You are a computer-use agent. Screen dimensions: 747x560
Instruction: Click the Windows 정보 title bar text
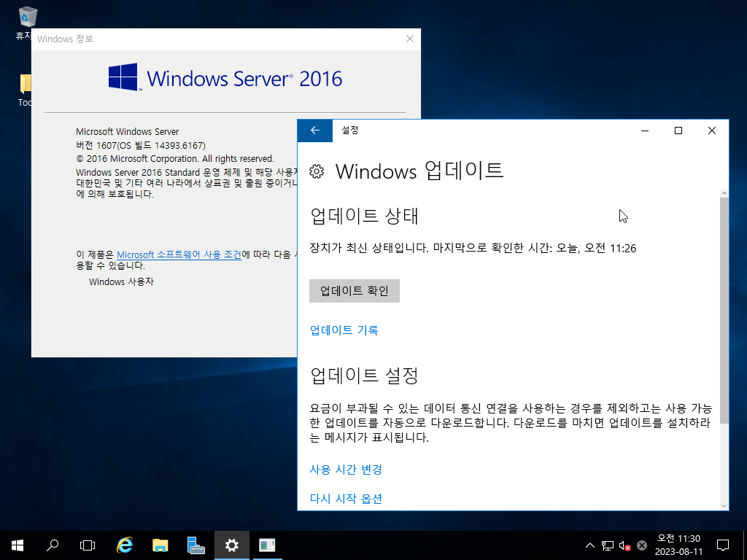point(65,39)
